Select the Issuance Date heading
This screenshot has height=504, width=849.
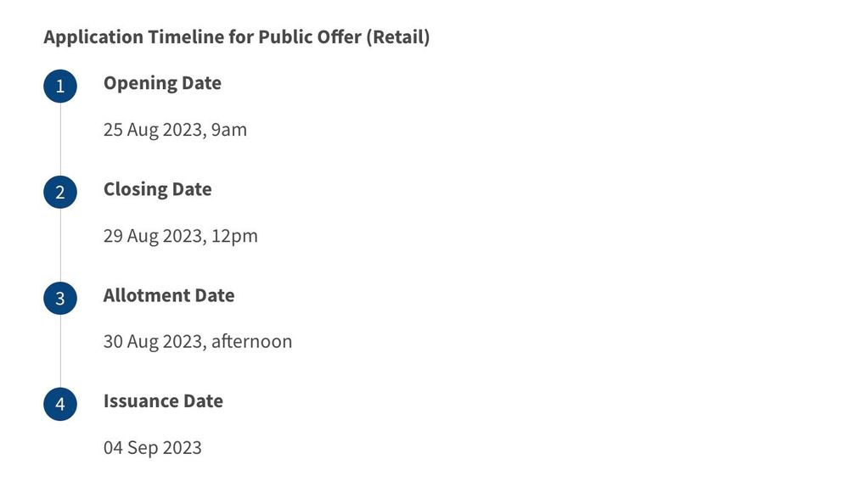(x=163, y=400)
